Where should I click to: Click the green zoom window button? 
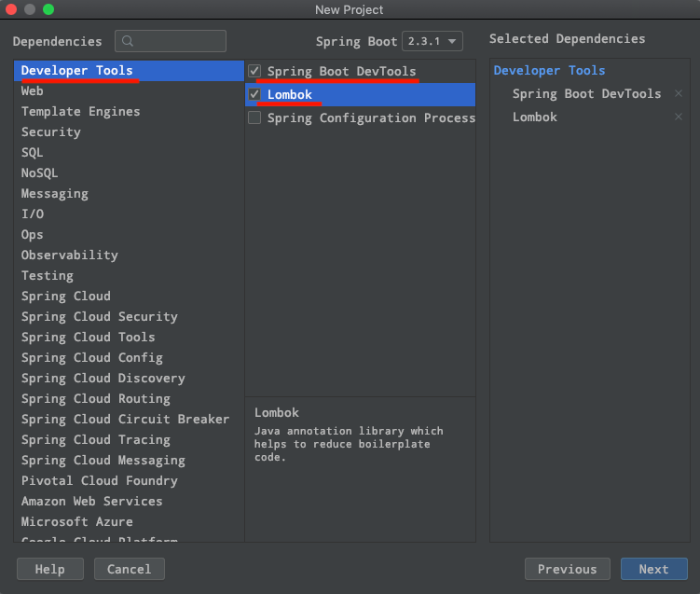coord(48,9)
